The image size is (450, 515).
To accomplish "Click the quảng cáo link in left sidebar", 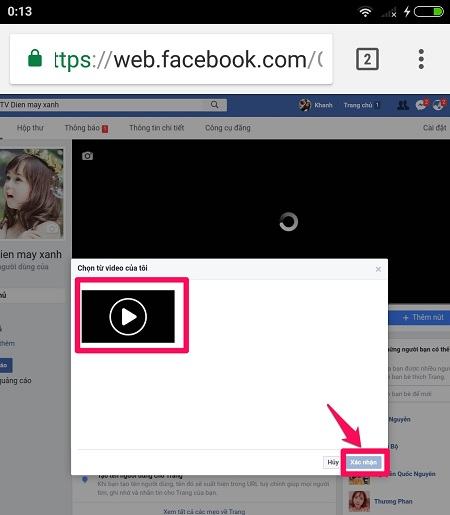I will 16,380.
